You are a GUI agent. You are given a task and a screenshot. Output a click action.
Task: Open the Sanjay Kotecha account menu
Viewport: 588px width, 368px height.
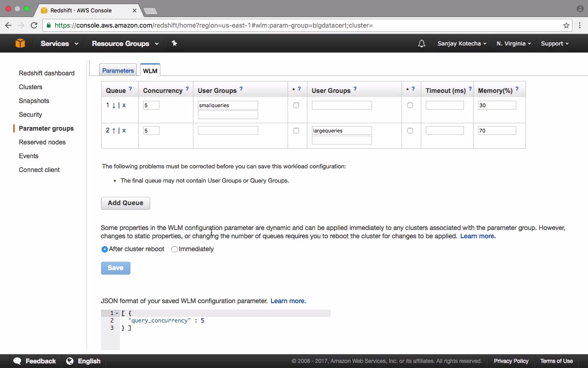462,44
